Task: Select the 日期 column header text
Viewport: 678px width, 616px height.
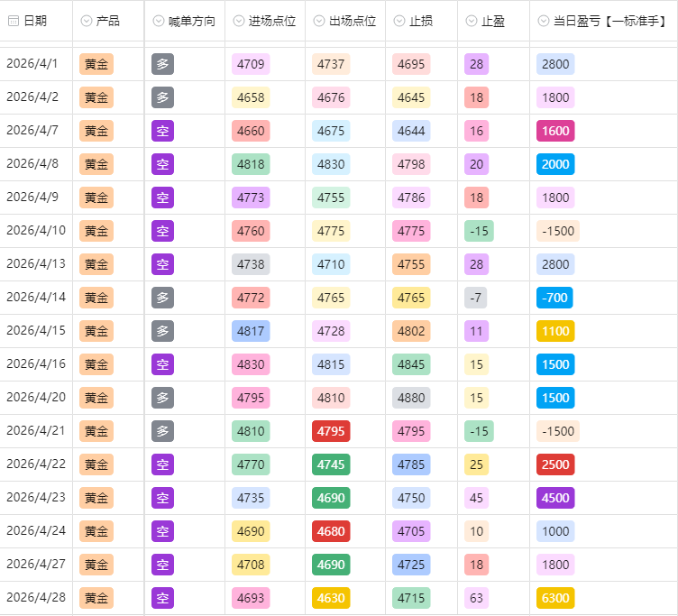Action: 35,21
